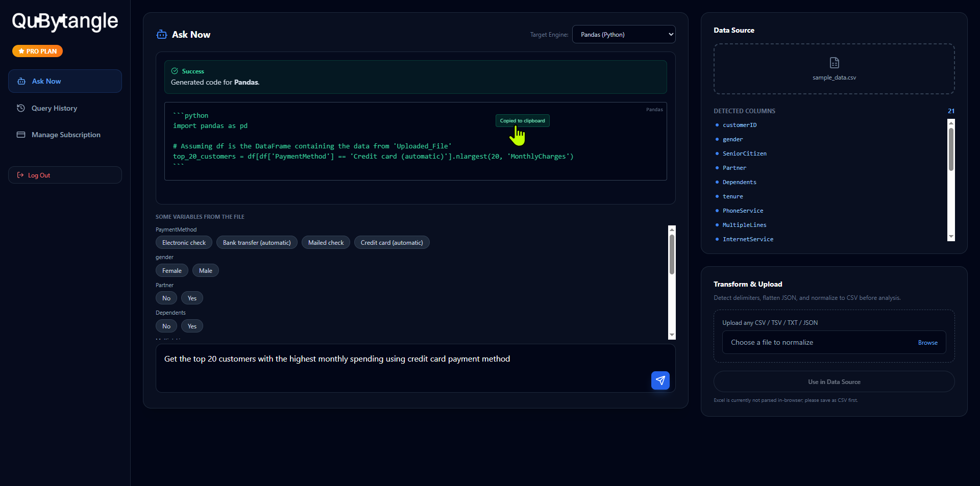
Task: Click the gender column entry
Action: (x=732, y=139)
